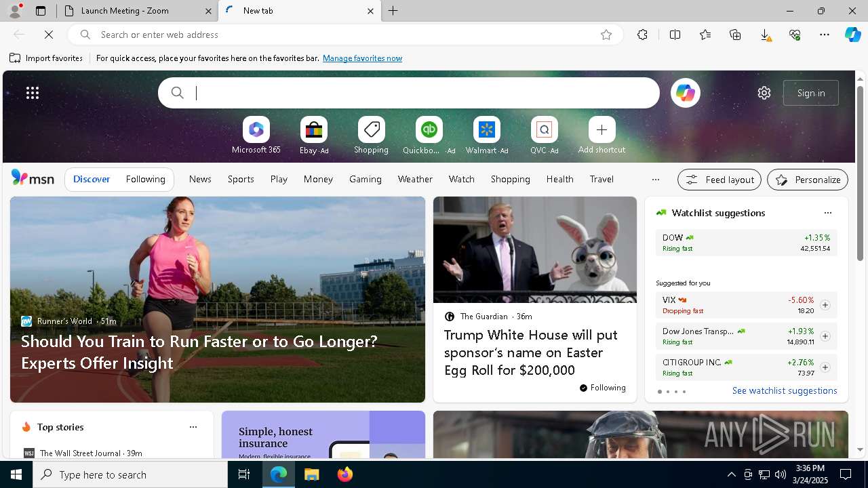Add CITIGROUP INC to watchlist
This screenshot has height=488, width=868.
(825, 367)
